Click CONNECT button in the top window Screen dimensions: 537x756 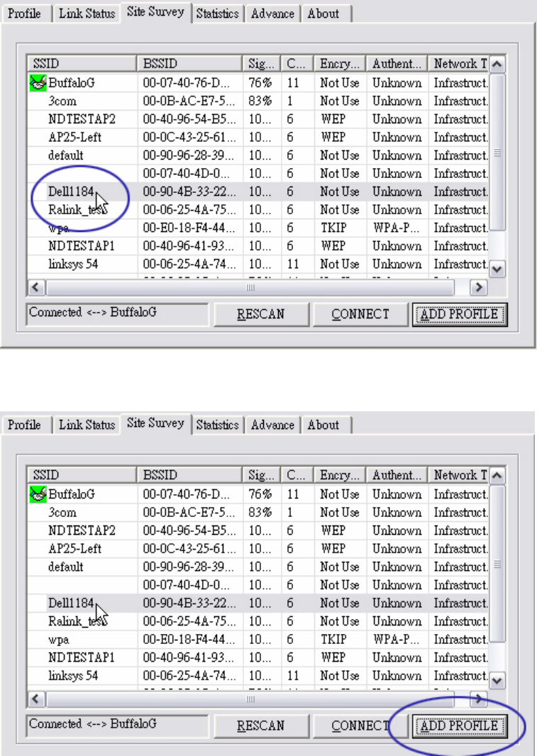[x=360, y=314]
